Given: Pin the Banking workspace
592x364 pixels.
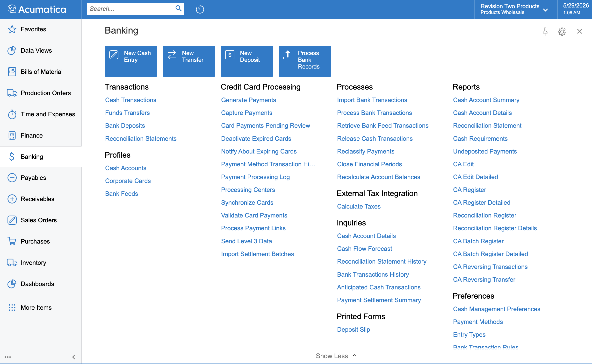Looking at the screenshot, I should pos(545,31).
